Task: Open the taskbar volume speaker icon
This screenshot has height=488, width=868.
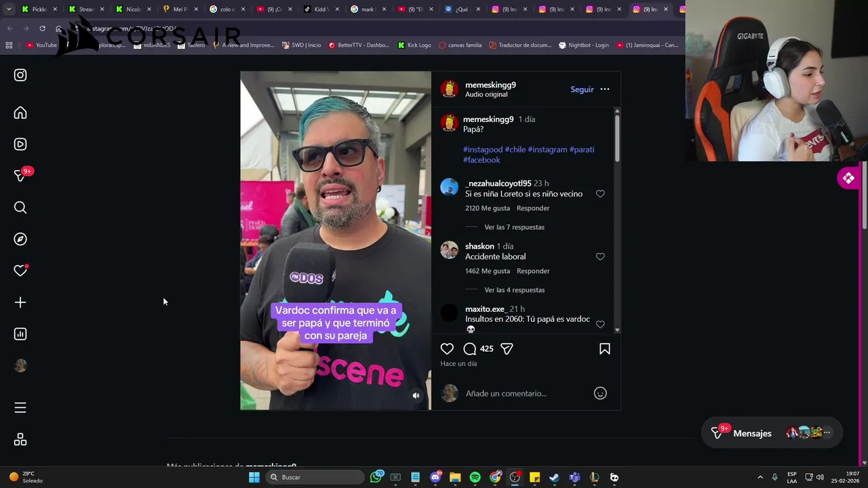Action: (820, 477)
